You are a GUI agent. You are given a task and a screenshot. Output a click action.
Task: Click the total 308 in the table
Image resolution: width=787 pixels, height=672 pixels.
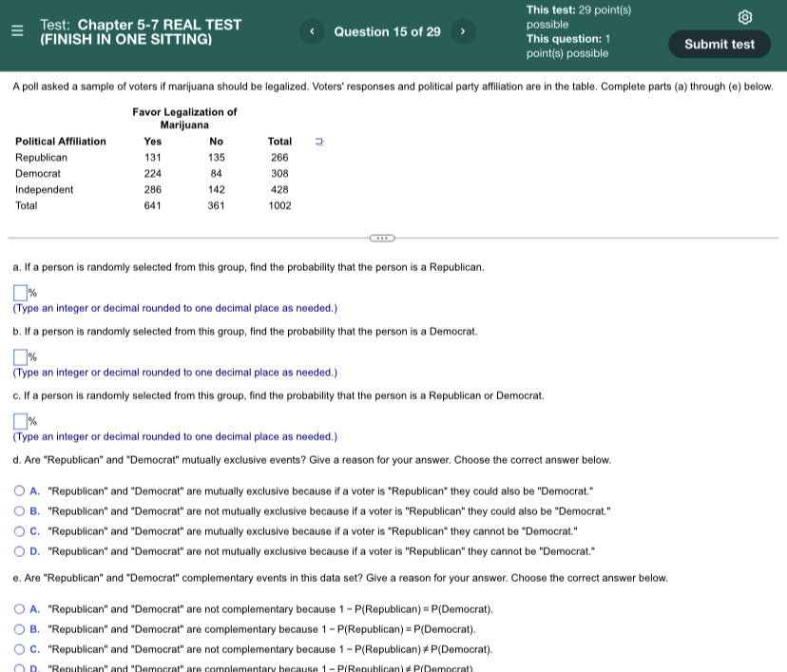[279, 174]
